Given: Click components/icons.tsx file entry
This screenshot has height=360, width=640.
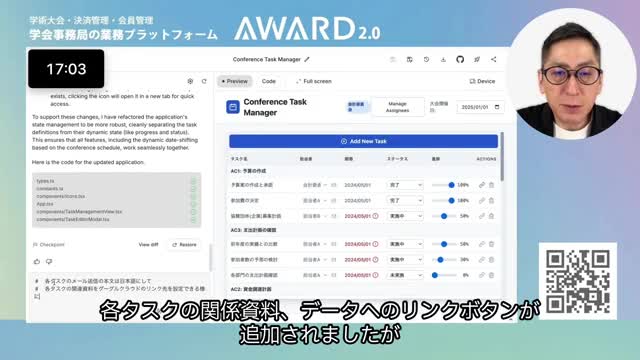Looking at the screenshot, I should [60, 196].
